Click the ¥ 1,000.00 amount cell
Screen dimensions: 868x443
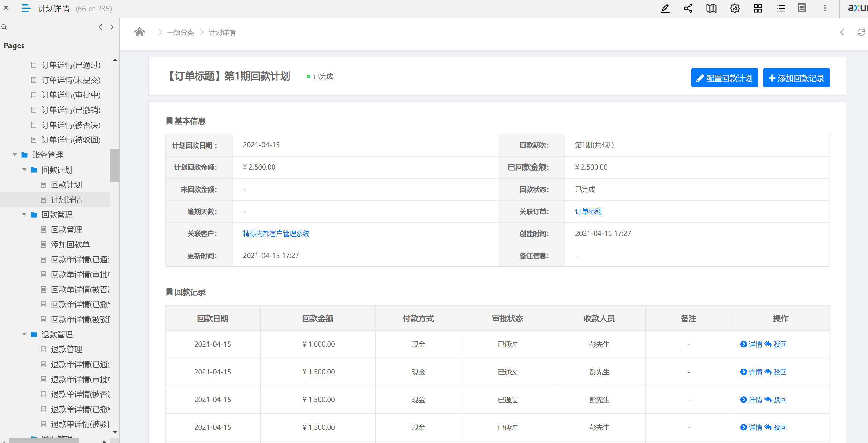[318, 344]
